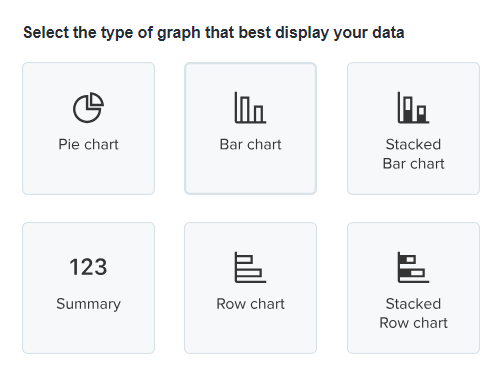Click the "Bar chart" text label
The image size is (497, 370).
[x=250, y=145]
